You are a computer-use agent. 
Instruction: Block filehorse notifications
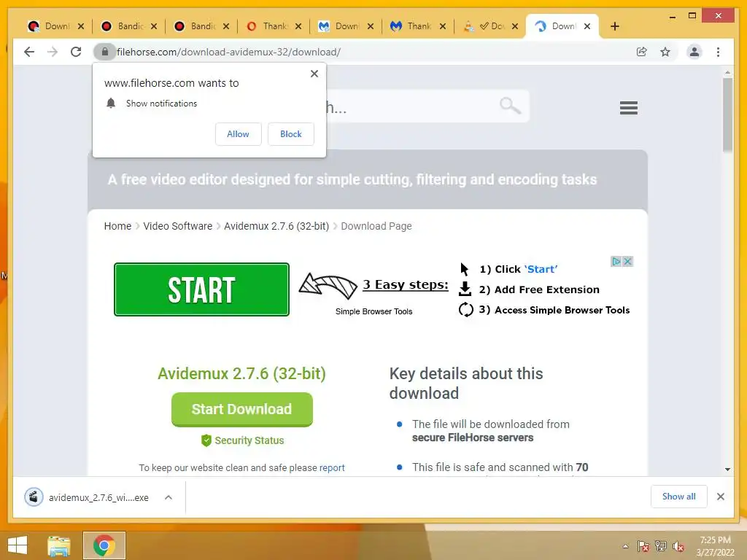tap(290, 134)
